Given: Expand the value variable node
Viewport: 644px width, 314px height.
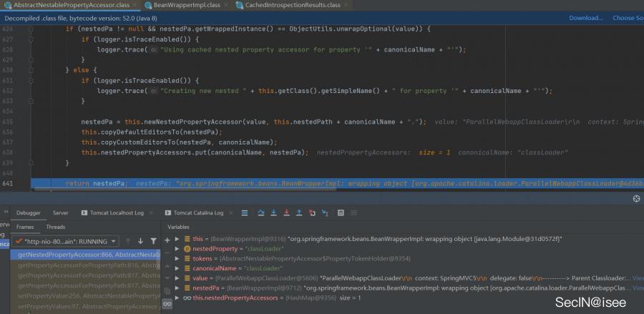Looking at the screenshot, I should coord(177,278).
